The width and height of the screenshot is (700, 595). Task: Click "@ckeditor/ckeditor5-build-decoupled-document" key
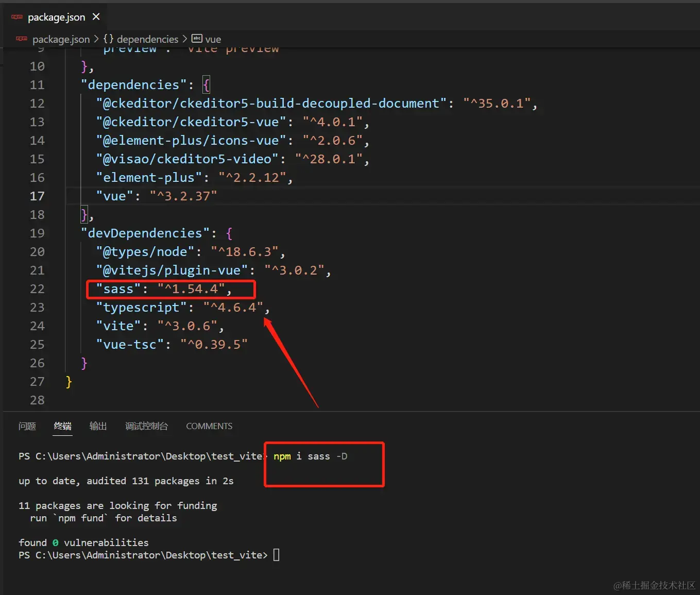click(x=271, y=104)
